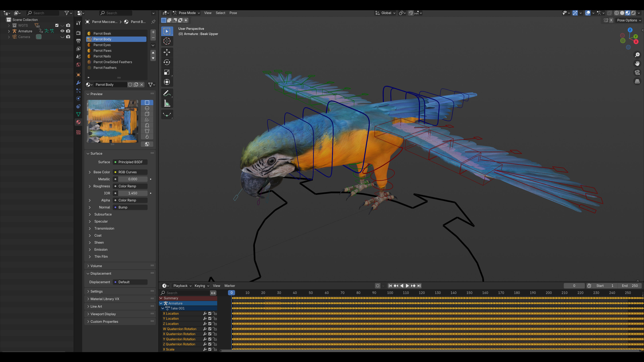Select the Rotate tool

tap(167, 62)
